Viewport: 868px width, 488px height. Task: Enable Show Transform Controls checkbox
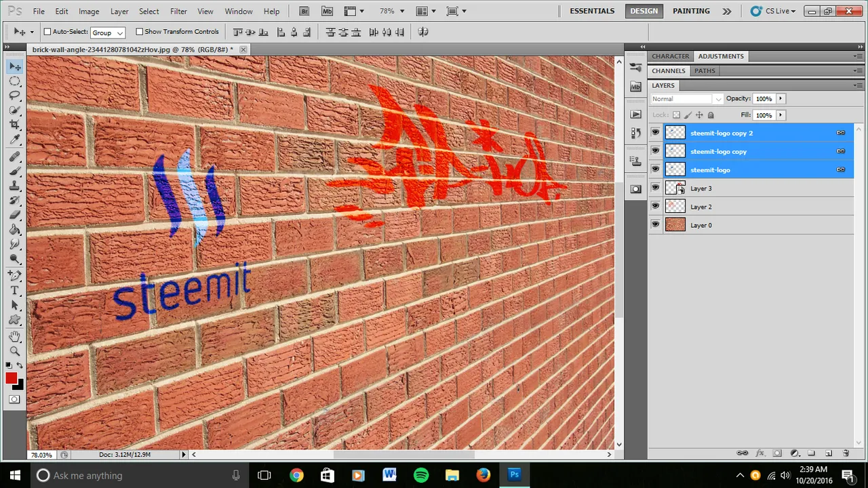140,32
